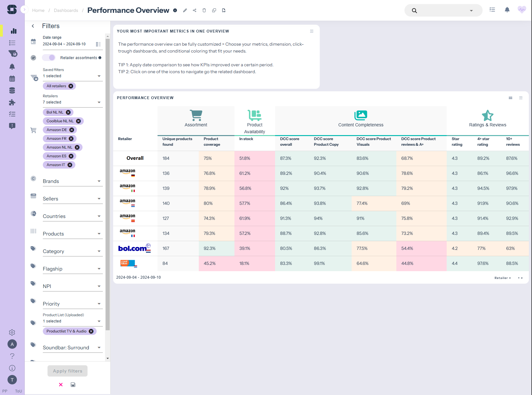Open the settings gear in sidebar
The image size is (532, 395).
tap(12, 332)
